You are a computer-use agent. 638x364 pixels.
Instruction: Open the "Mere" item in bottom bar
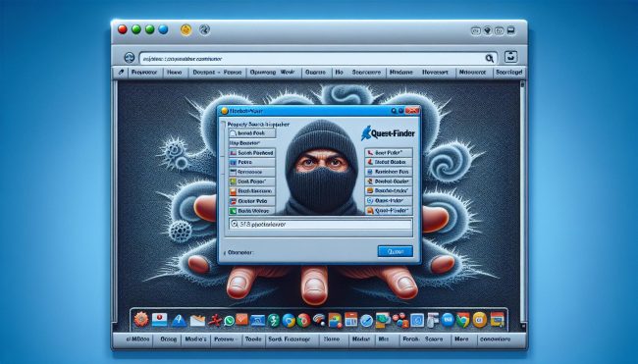461,338
